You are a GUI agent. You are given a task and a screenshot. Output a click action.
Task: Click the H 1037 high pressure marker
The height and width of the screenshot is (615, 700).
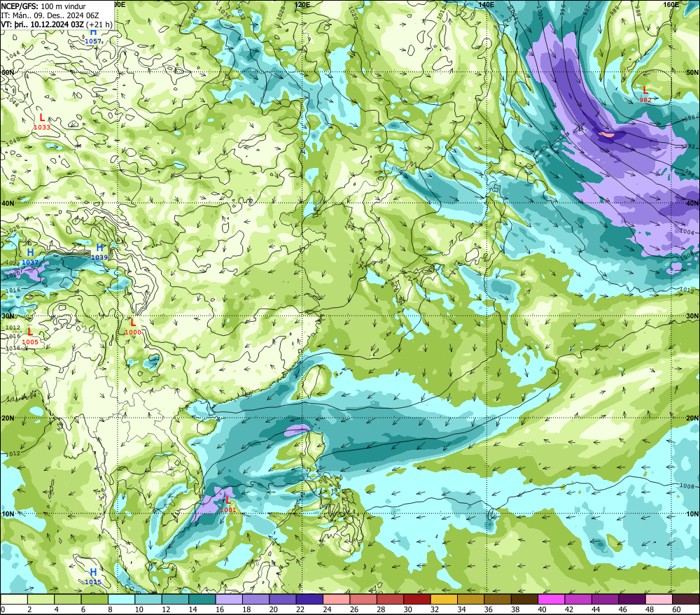(x=30, y=257)
